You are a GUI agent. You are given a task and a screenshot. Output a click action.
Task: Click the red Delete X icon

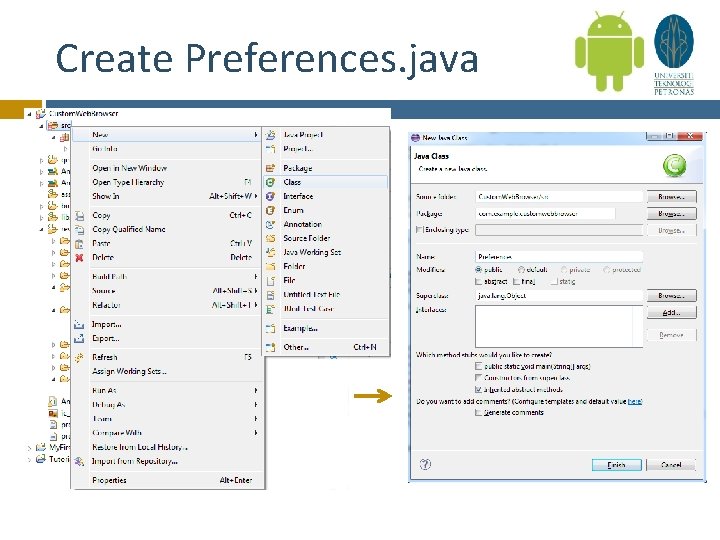(x=79, y=258)
